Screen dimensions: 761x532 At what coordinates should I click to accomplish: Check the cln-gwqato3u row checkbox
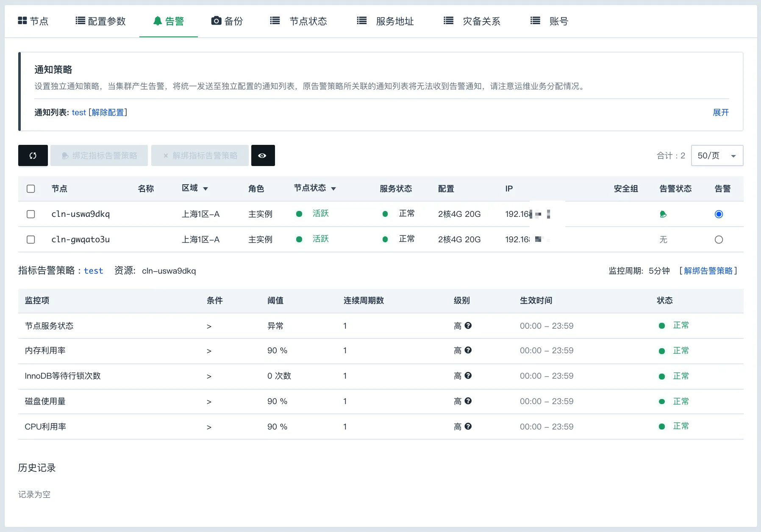(31, 239)
